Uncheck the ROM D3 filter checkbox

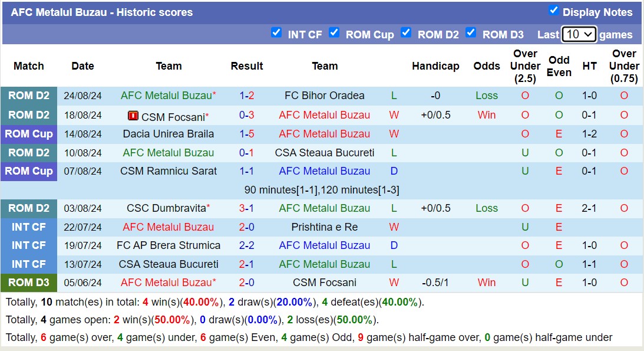[x=471, y=32]
